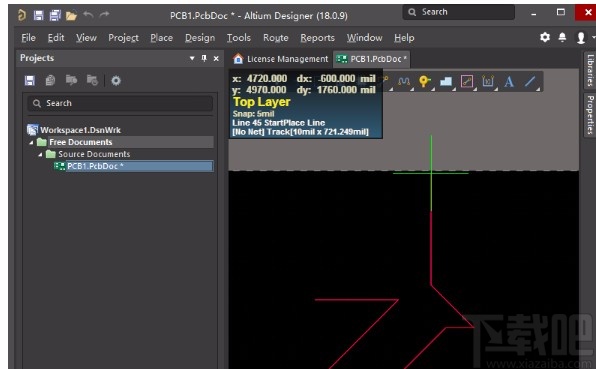Pin the Projects panel

tap(204, 58)
